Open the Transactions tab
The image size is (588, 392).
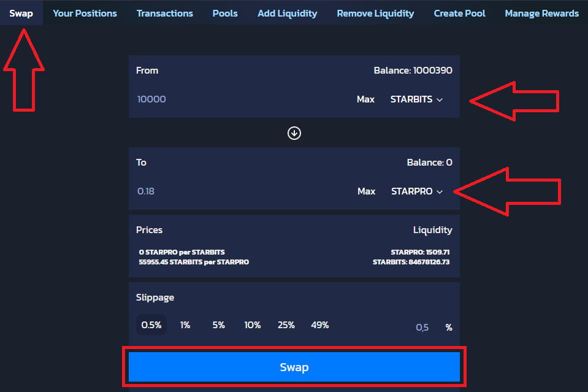coord(164,13)
